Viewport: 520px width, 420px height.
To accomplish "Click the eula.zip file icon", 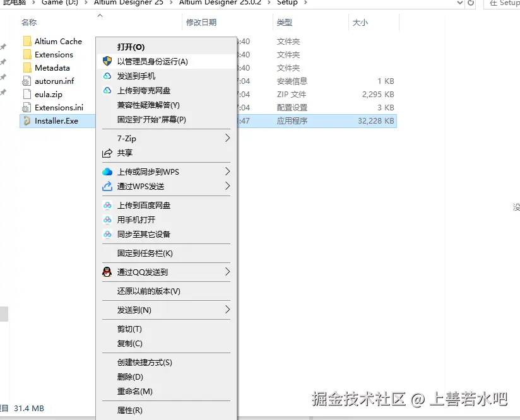I will coord(27,94).
